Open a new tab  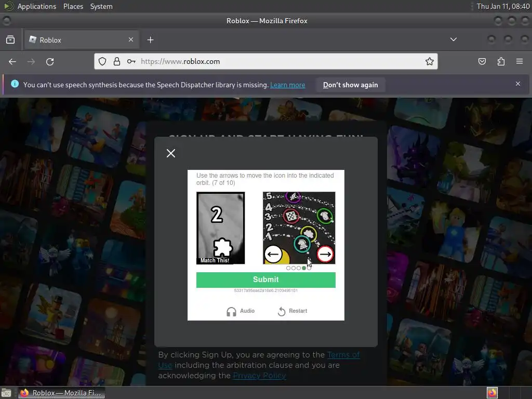coord(150,39)
